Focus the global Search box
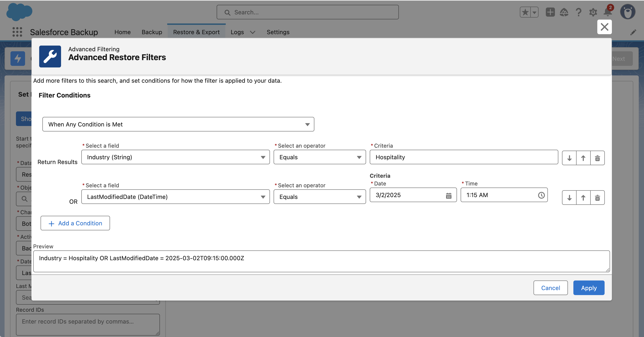This screenshot has height=337, width=644. (308, 12)
